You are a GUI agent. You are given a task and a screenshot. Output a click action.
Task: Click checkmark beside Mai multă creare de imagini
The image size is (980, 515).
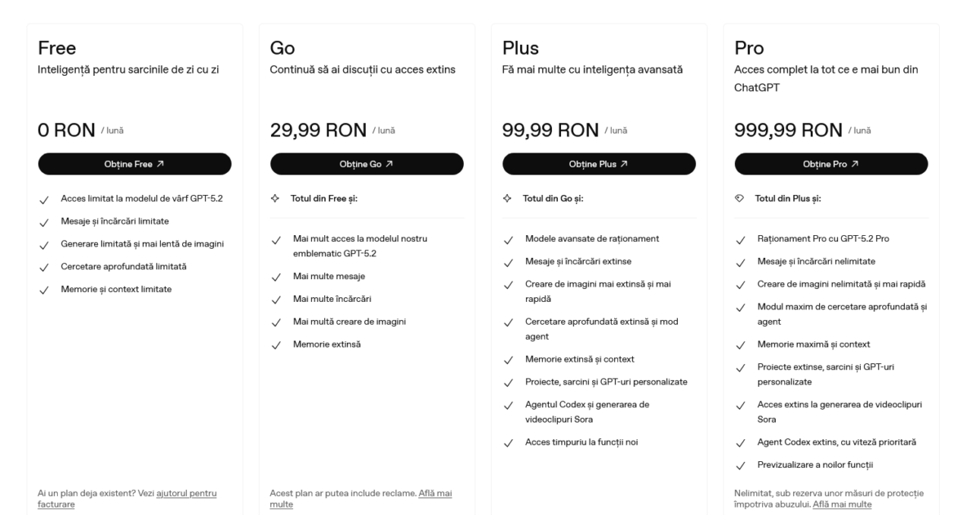click(x=276, y=322)
